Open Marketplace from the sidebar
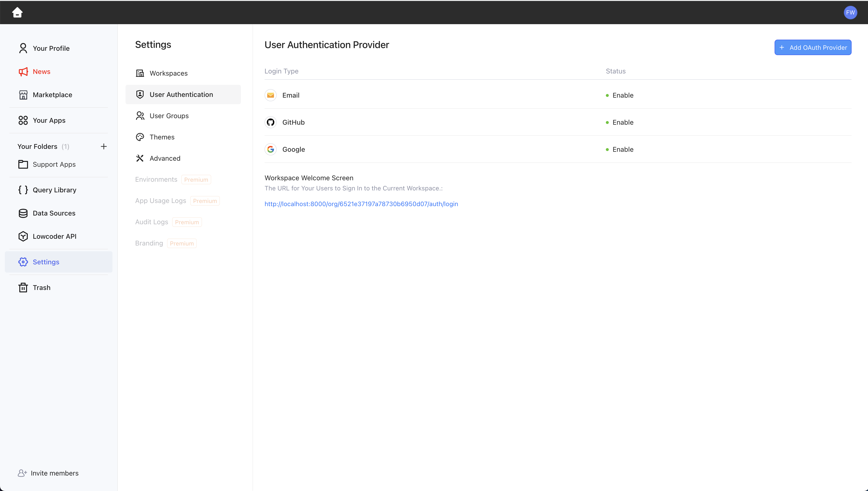 52,95
